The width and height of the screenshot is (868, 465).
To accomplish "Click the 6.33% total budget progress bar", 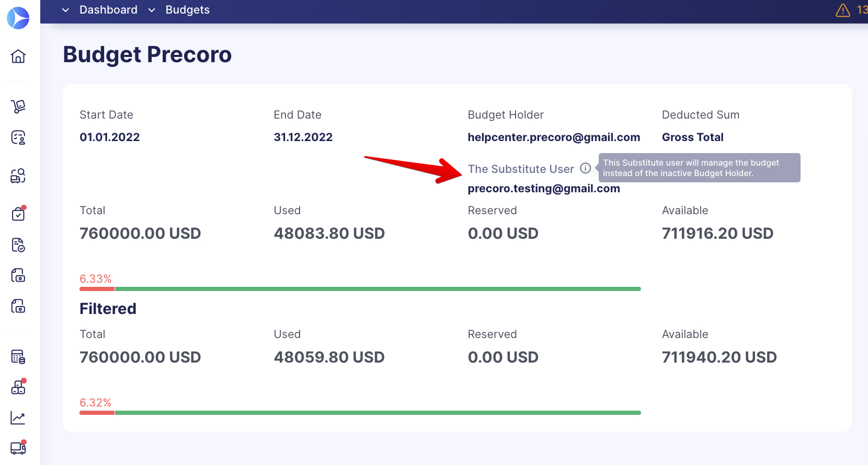I will pos(360,289).
